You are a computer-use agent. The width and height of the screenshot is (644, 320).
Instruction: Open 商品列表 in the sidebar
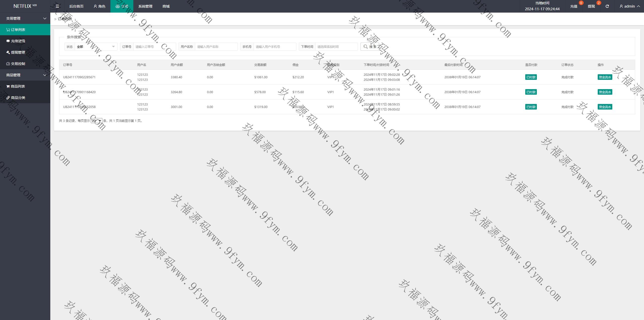(18, 86)
